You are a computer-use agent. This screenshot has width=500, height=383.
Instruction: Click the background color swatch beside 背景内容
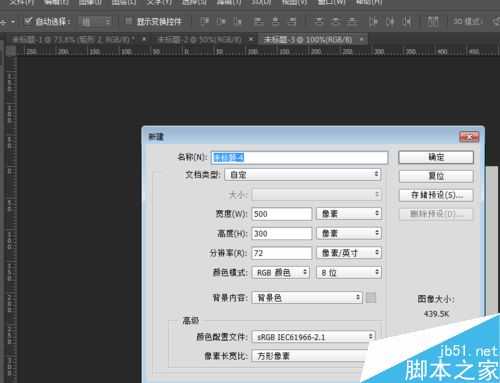coord(371,297)
